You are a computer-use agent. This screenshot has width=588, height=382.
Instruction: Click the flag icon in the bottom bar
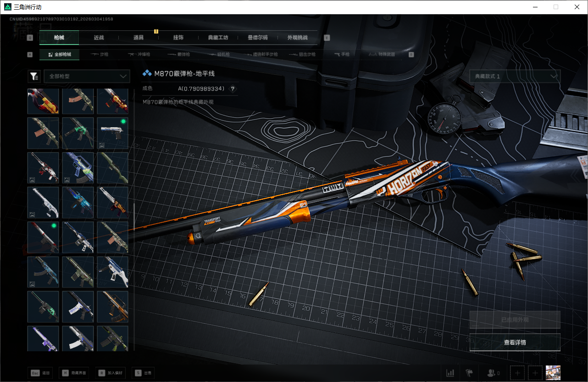(x=469, y=373)
